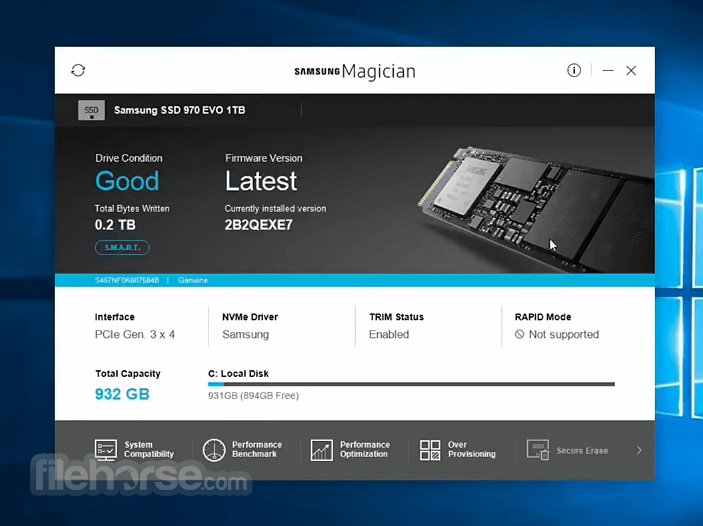703x526 pixels.
Task: Click the Firmware Version Latest text
Action: [x=261, y=181]
